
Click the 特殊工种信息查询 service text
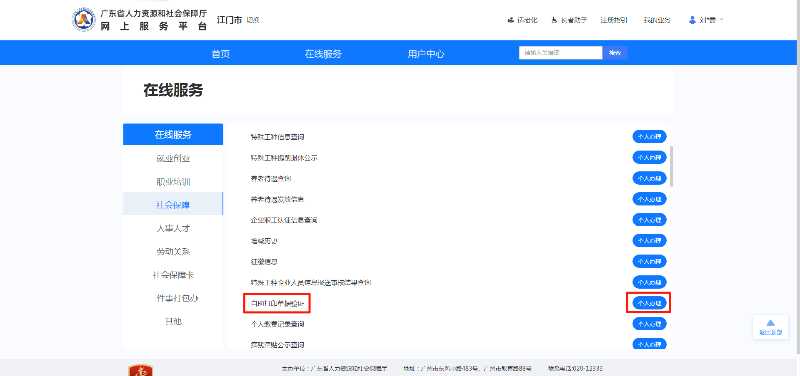278,137
